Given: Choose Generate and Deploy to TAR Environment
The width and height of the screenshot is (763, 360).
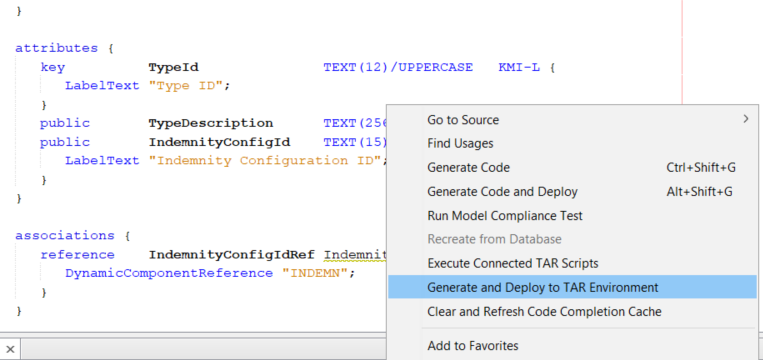Looking at the screenshot, I should (x=573, y=288).
